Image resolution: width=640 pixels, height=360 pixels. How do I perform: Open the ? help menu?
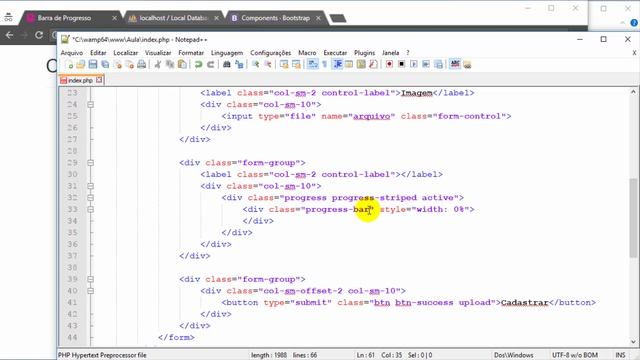408,53
